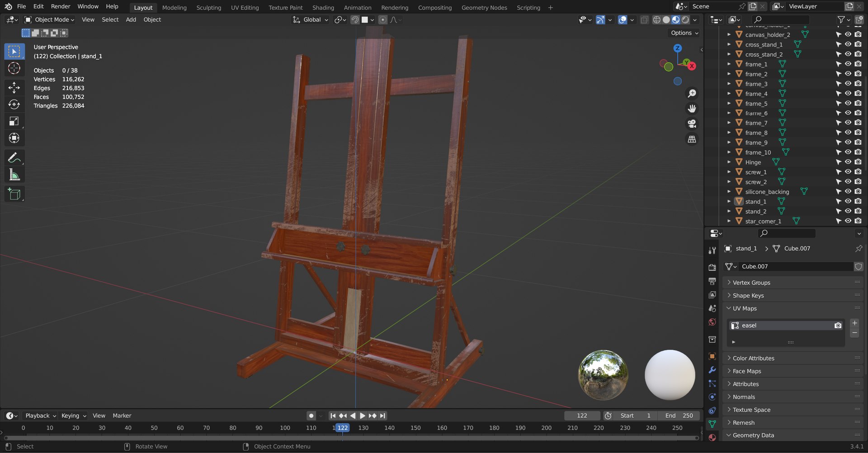Play animation forward

[x=363, y=415]
